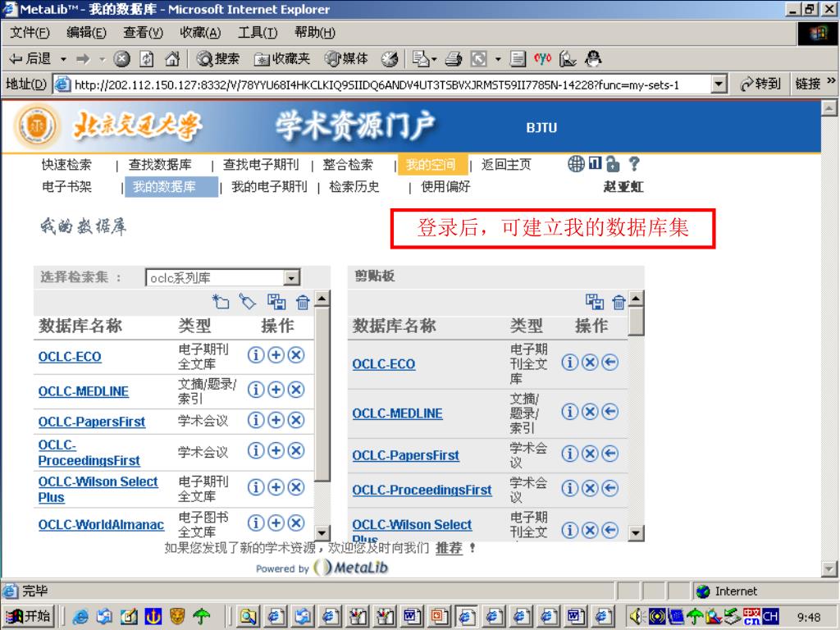Click the rename tag icon above left list
This screenshot has height=630, width=840.
click(247, 302)
